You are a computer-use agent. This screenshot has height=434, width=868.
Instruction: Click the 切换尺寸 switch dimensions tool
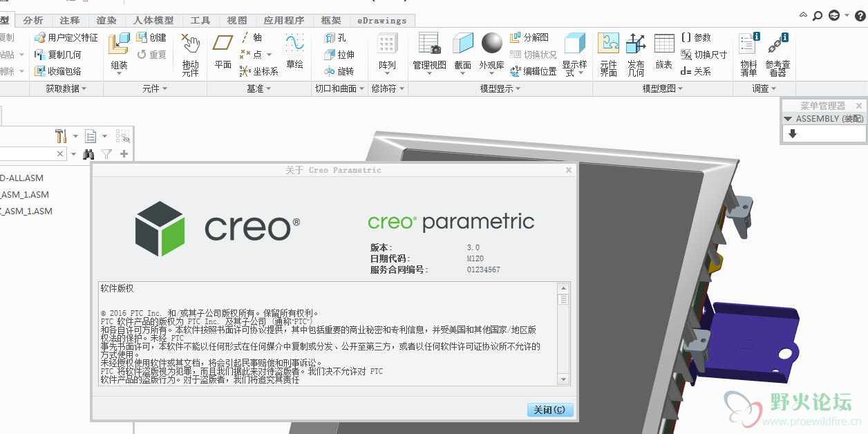(x=704, y=54)
